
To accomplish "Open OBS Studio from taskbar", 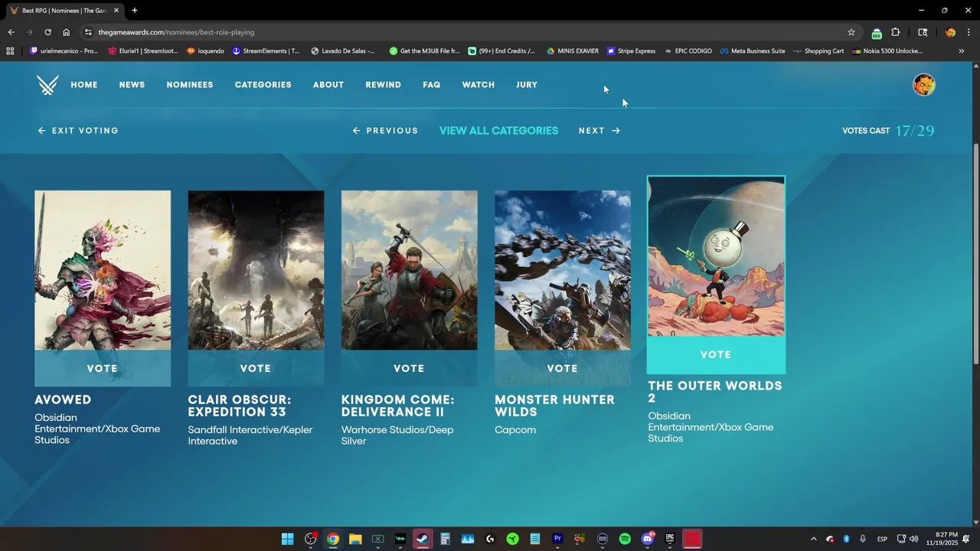I will pyautogui.click(x=310, y=539).
